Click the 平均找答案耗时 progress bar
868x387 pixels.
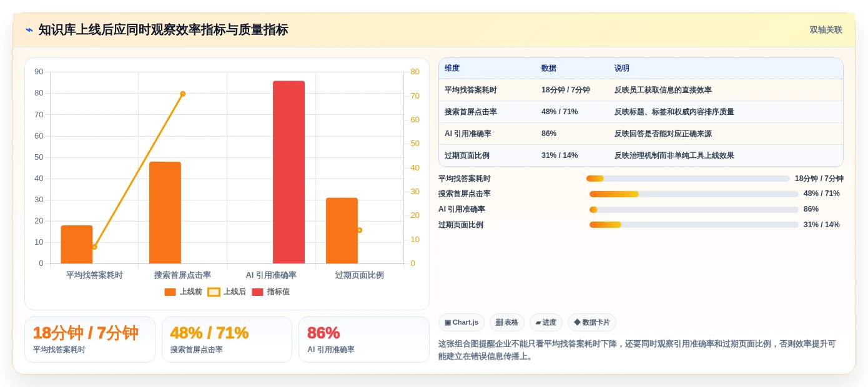click(x=688, y=179)
